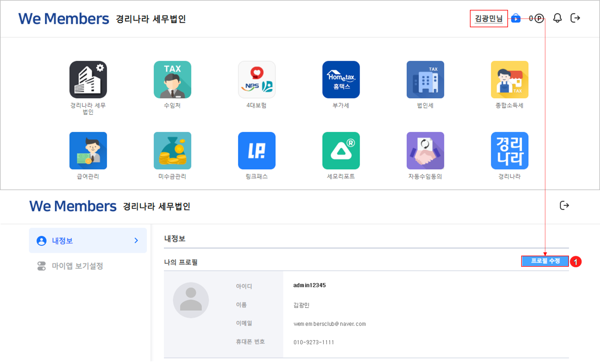The width and height of the screenshot is (600, 364).
Task: Click the top header logout icon
Action: 575,18
